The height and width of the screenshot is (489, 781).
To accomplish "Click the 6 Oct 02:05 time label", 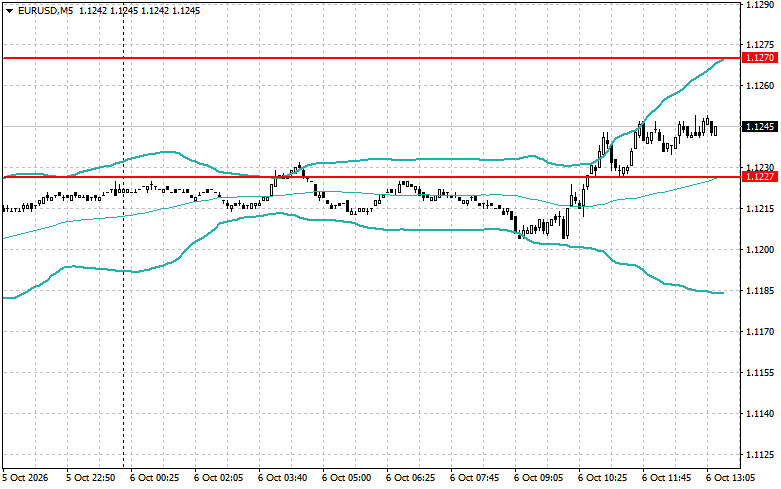I will [219, 478].
